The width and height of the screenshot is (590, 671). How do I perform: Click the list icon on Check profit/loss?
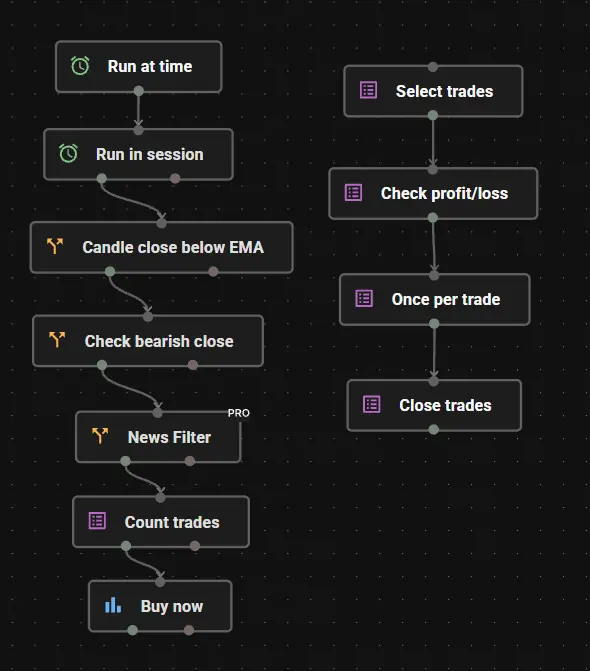point(353,193)
